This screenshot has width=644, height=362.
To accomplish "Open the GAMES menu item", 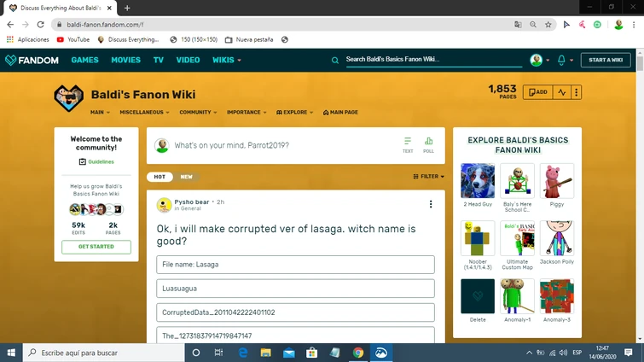I will (x=84, y=60).
